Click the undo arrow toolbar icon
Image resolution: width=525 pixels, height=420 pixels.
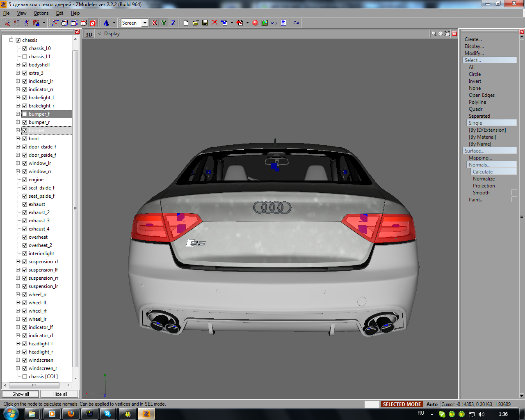tap(274, 23)
